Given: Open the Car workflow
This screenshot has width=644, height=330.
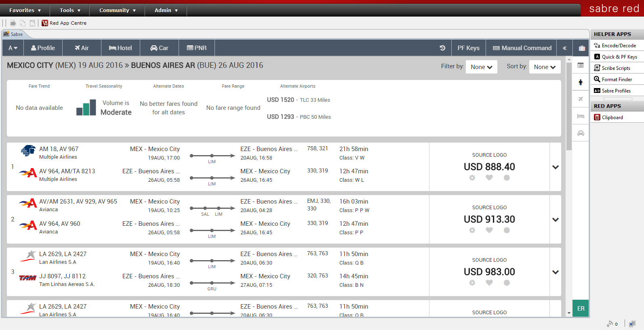Looking at the screenshot, I should click(159, 48).
